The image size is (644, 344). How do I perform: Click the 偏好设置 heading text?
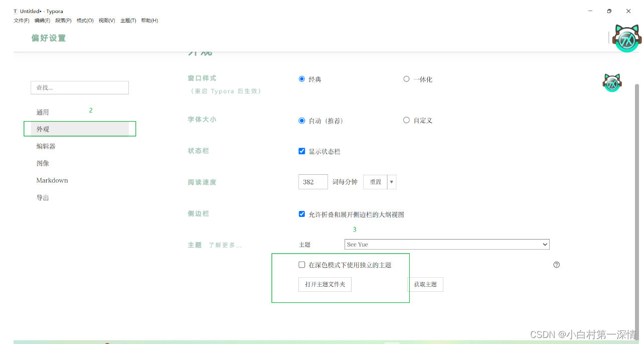click(49, 38)
